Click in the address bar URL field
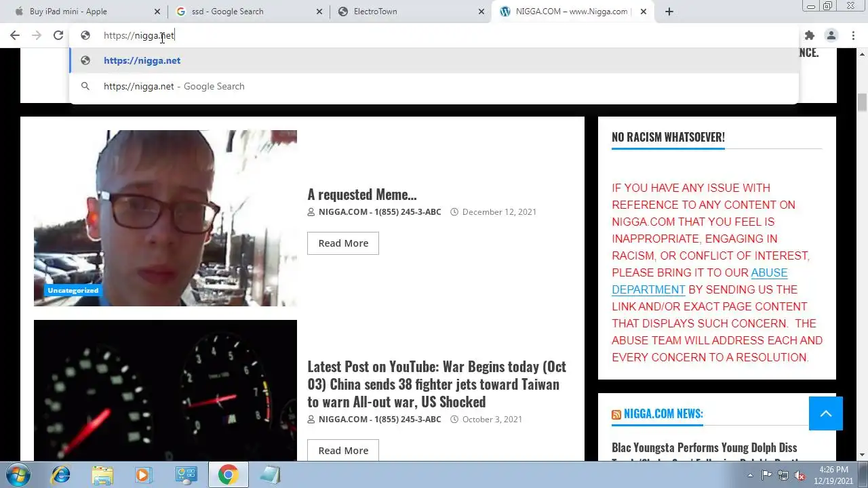868x488 pixels. point(434,35)
